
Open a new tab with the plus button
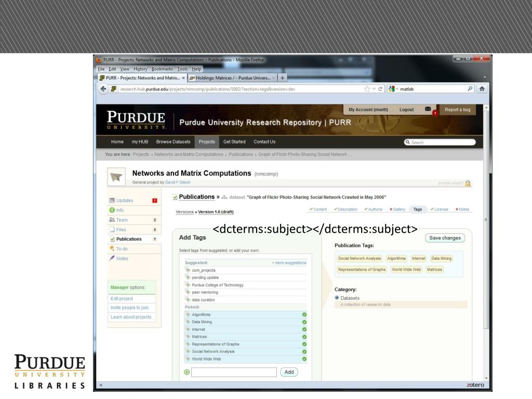[x=282, y=78]
